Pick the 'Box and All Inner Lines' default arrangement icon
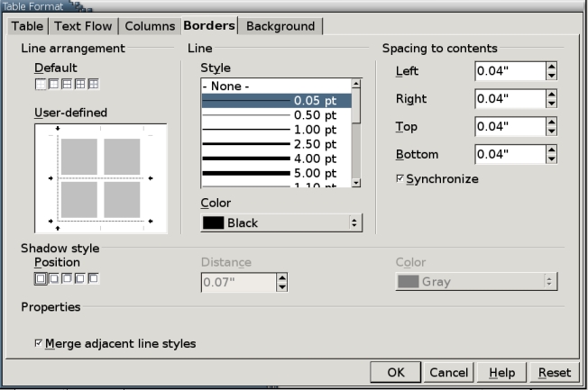Viewport: 588px width, 390px height. 80,84
